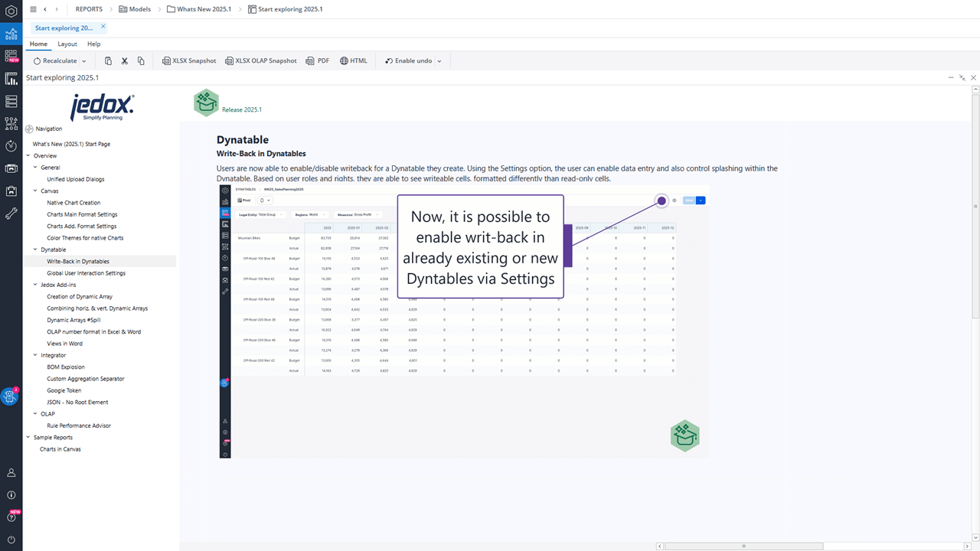The height and width of the screenshot is (551, 980).
Task: Open the AI assistant robot icon
Action: (x=9, y=396)
